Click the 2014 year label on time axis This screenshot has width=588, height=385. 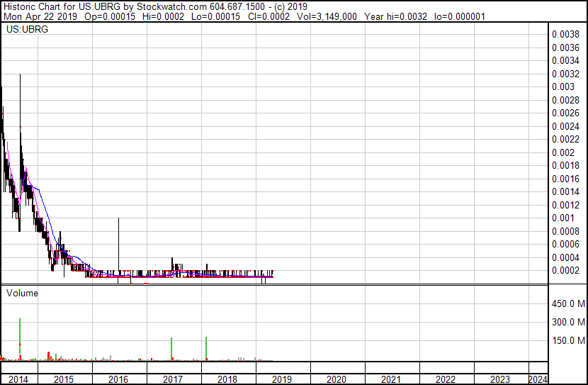18,379
